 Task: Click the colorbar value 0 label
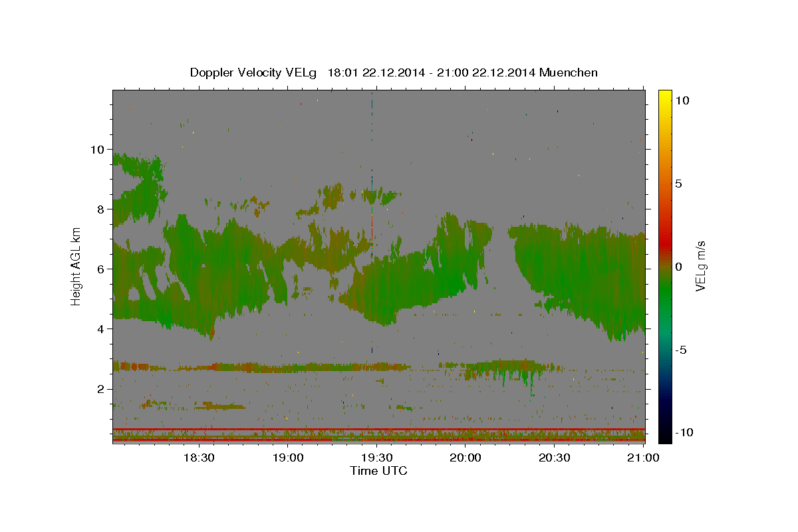coord(678,266)
